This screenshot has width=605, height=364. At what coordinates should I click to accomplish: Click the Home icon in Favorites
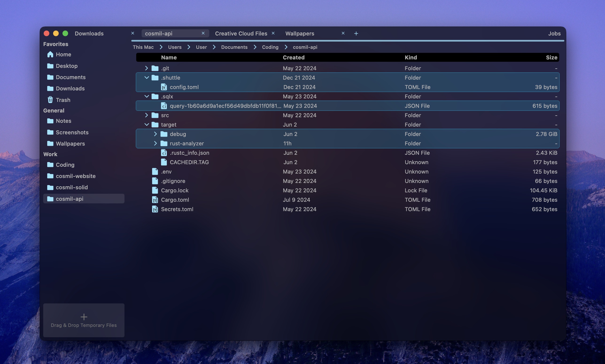tap(50, 54)
